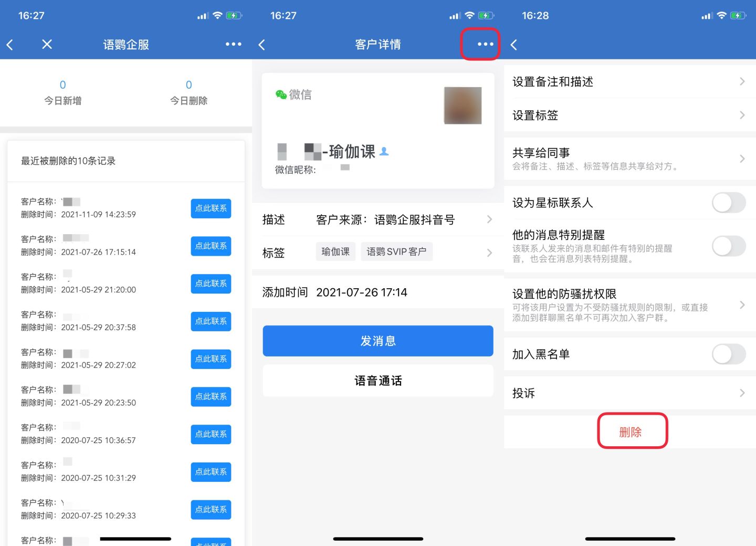Turn on 加入黑名单 toggle

click(728, 354)
